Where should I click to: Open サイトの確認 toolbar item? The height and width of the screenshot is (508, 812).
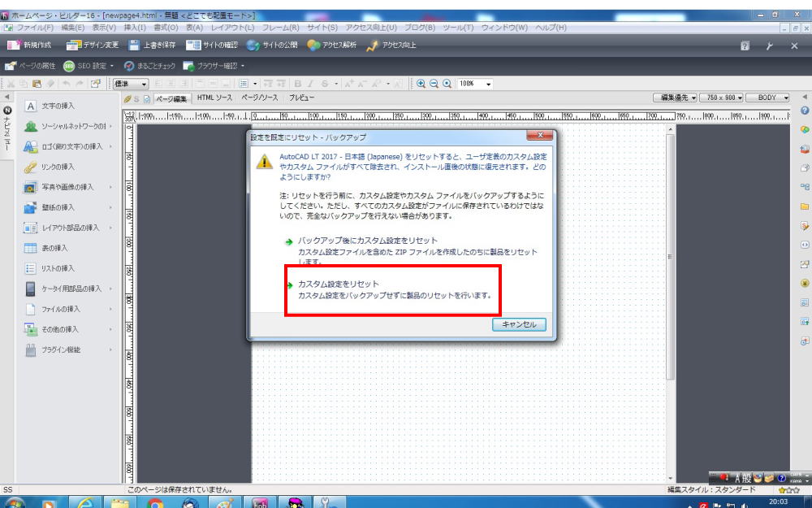(x=212, y=45)
